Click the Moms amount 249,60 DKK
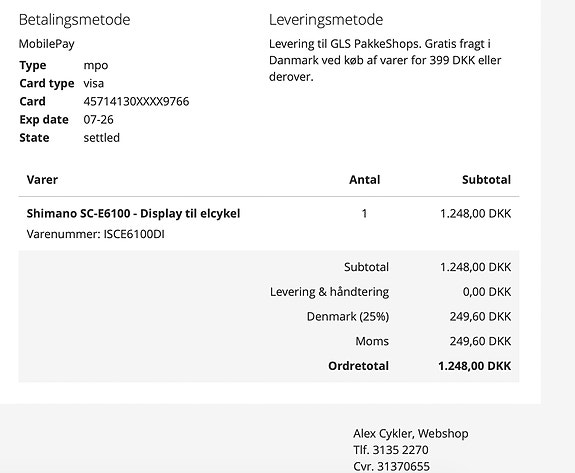The height and width of the screenshot is (473, 575). (x=480, y=341)
